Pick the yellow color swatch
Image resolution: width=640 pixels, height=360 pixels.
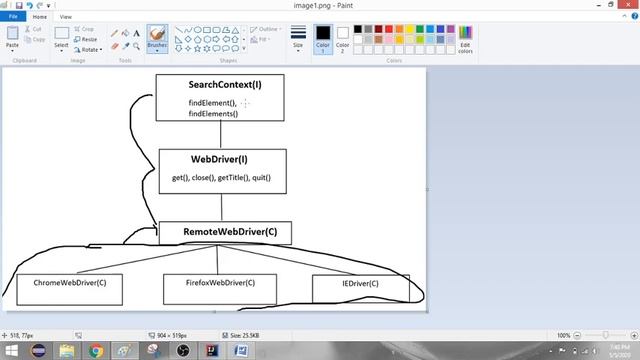(409, 29)
